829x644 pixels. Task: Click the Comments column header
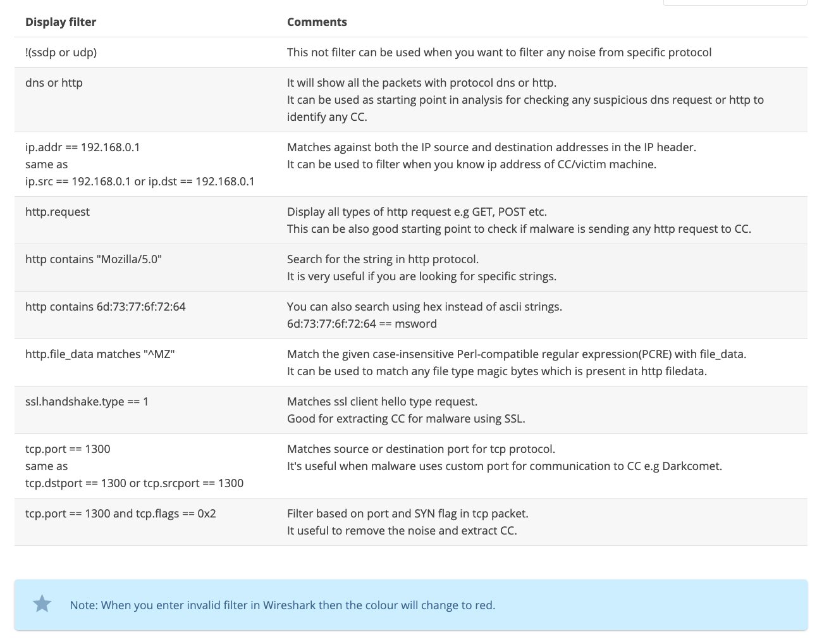click(317, 22)
